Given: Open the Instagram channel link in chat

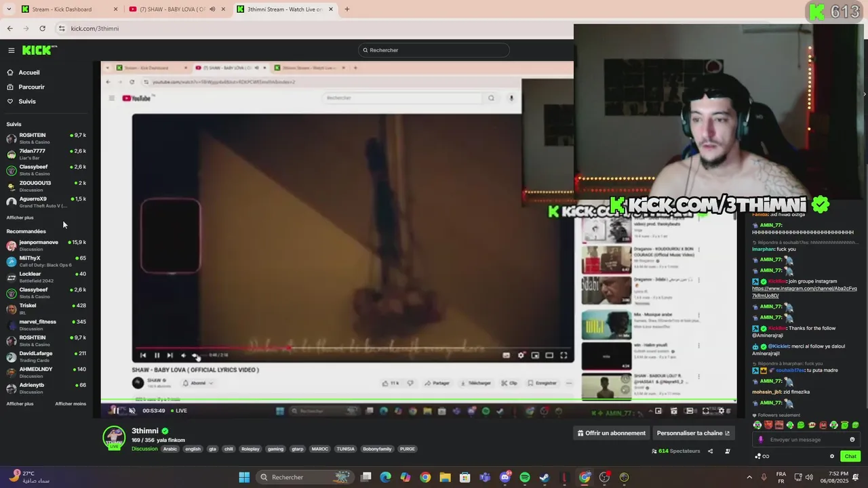Looking at the screenshot, I should 804,292.
